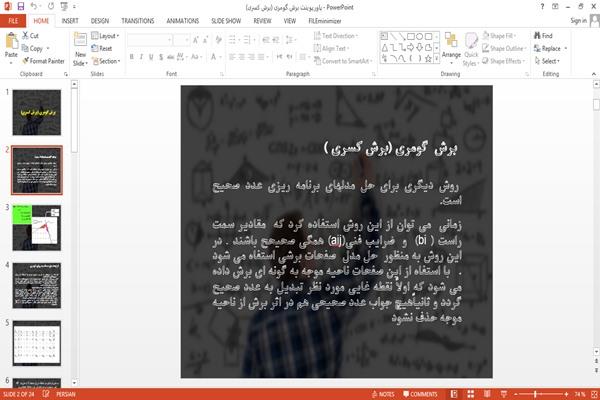Open COMMENTS from the status bar
Image resolution: width=600 pixels, height=400 pixels.
(420, 394)
